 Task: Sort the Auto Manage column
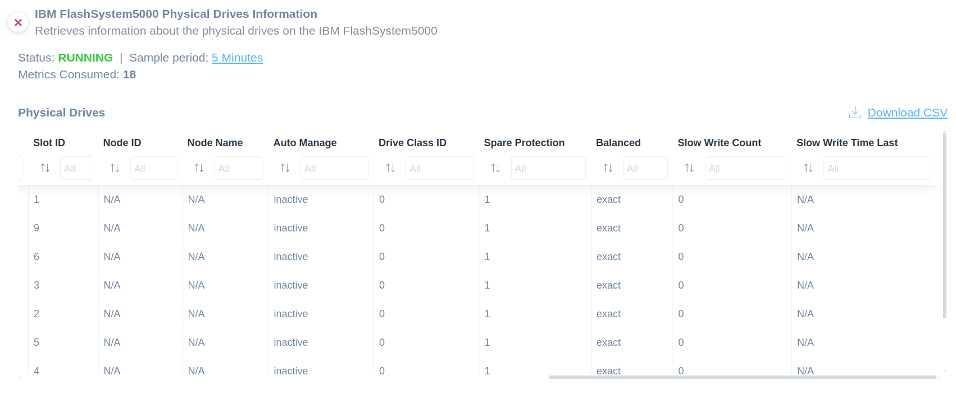(285, 168)
